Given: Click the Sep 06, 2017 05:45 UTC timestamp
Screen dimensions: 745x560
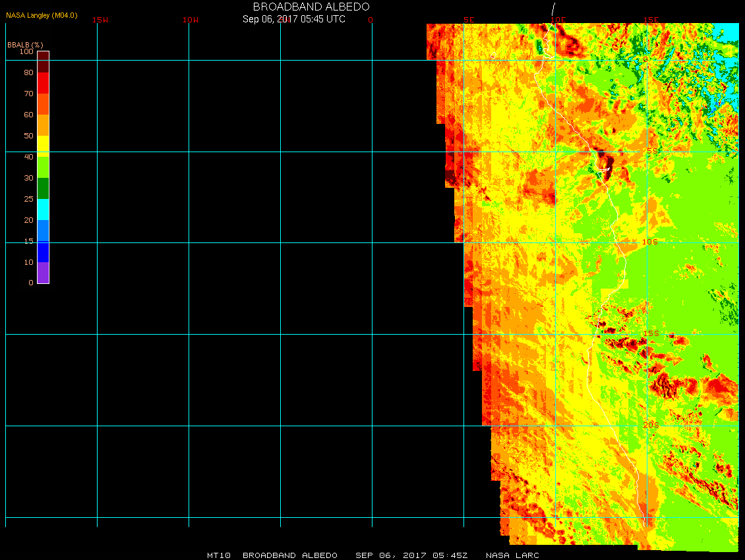Looking at the screenshot, I should [294, 19].
